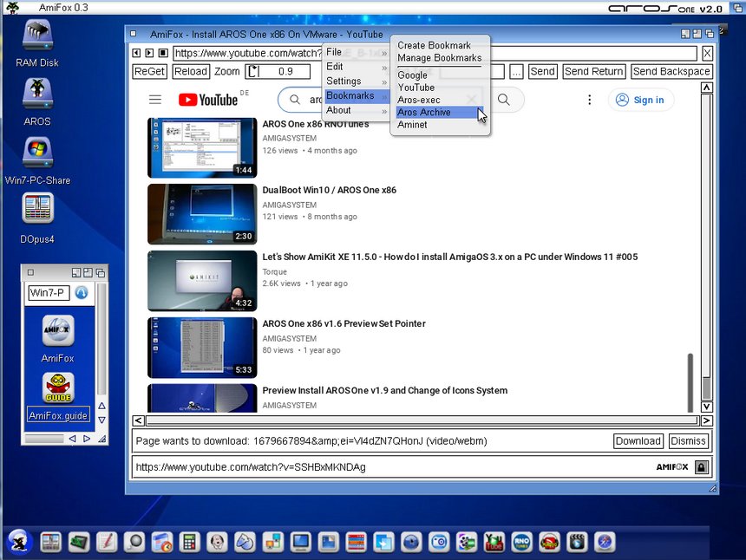Open the RAM Disk desktop icon
This screenshot has width=746, height=560.
37,36
